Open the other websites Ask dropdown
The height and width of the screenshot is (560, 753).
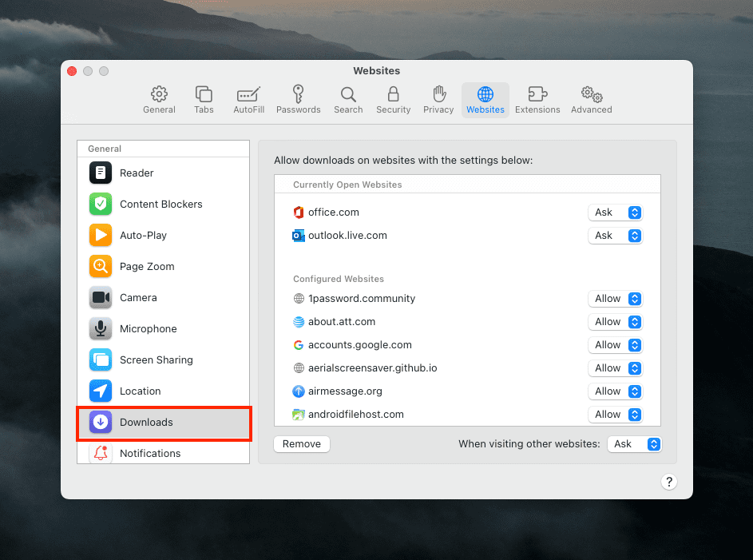click(634, 444)
